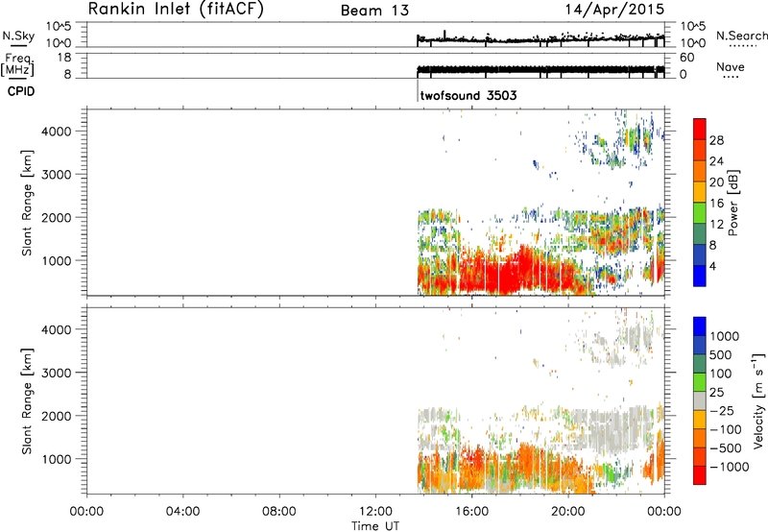
Task: Click the '-25' velocity scale value
Action: tap(722, 411)
